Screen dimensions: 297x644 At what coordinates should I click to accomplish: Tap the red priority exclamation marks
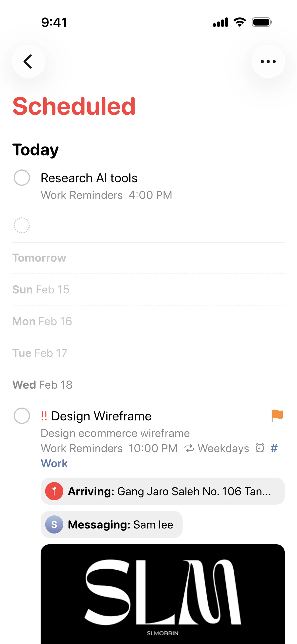pyautogui.click(x=44, y=416)
